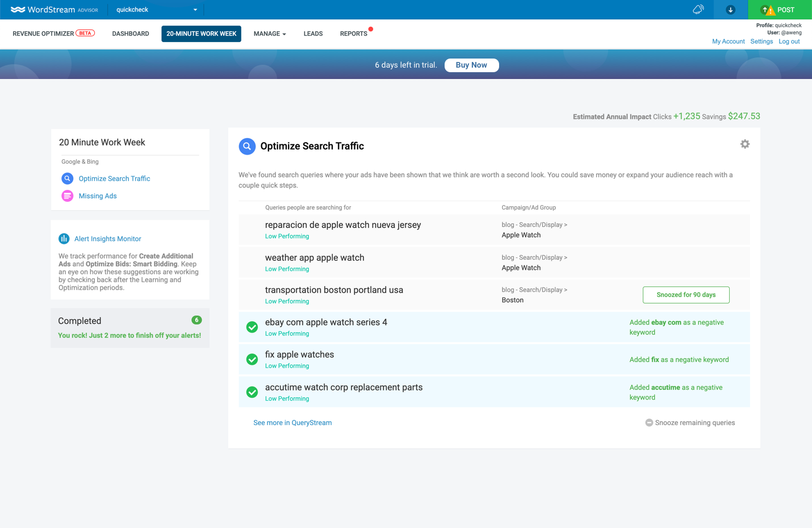Open Revenue Optimizer Beta tab
This screenshot has height=528, width=812.
point(53,34)
